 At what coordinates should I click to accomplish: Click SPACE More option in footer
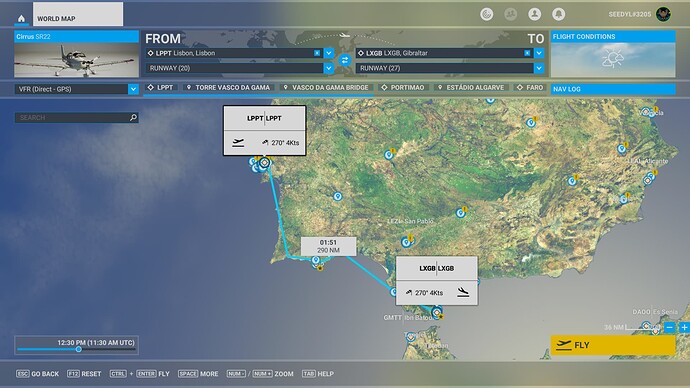[x=198, y=374]
